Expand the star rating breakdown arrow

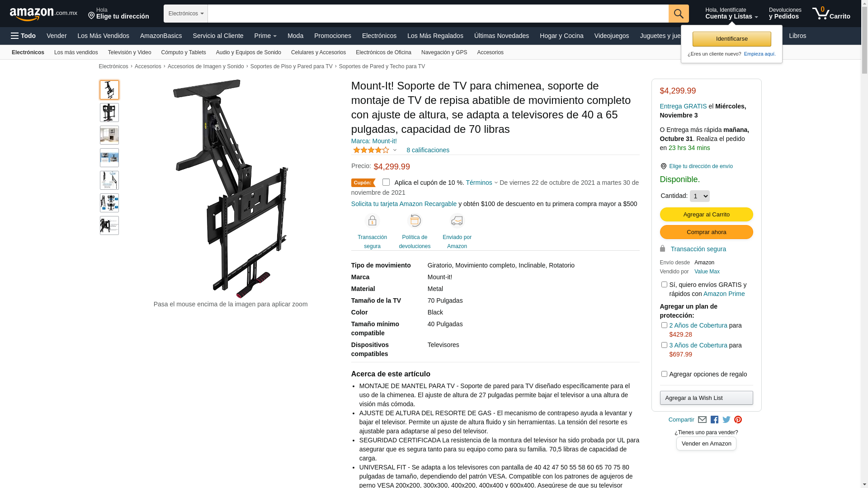click(395, 150)
